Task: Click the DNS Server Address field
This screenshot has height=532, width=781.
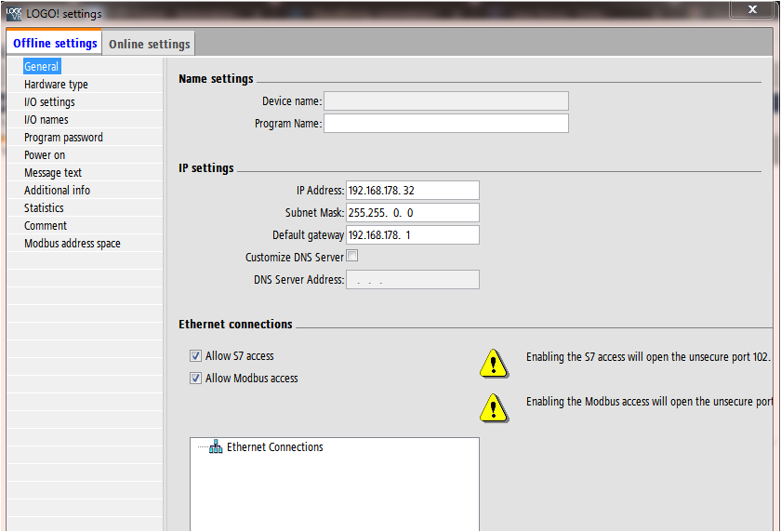Action: pos(413,279)
